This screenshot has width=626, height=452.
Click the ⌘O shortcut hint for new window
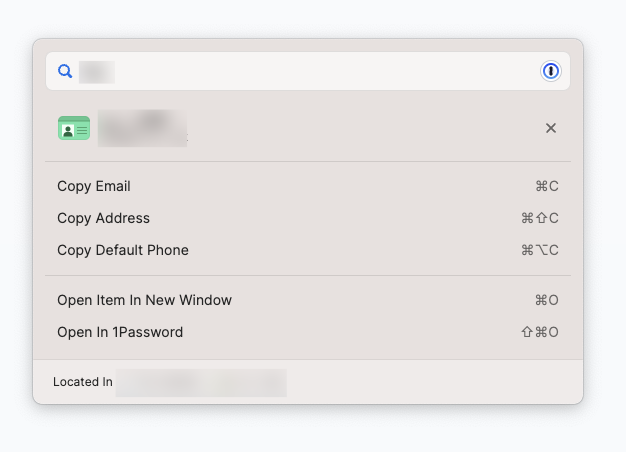pyautogui.click(x=547, y=300)
